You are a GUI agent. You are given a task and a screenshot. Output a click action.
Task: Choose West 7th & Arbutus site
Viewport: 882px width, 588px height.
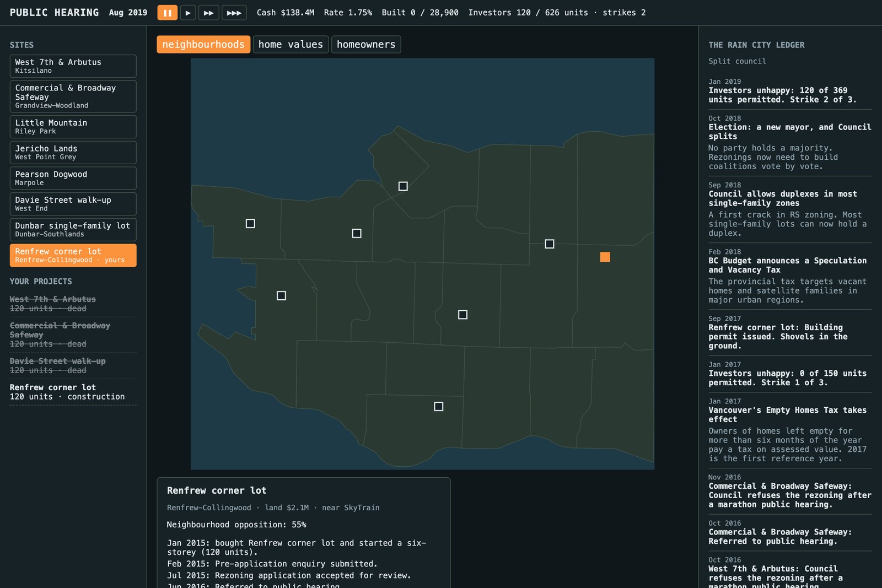pyautogui.click(x=73, y=66)
